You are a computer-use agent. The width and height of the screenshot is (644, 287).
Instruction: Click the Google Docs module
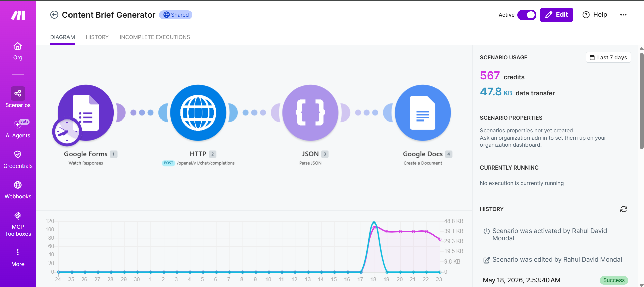(x=422, y=113)
